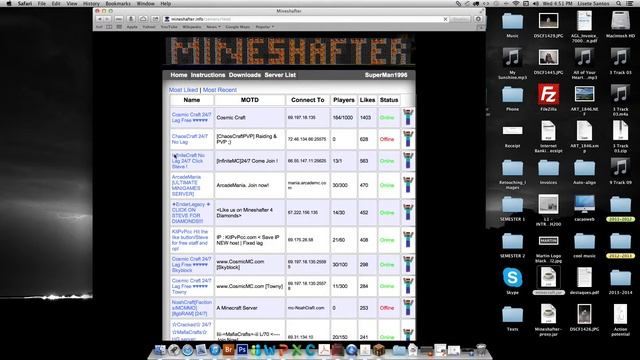Open the Server List link
Viewport: 640px width, 360px height.
[280, 75]
